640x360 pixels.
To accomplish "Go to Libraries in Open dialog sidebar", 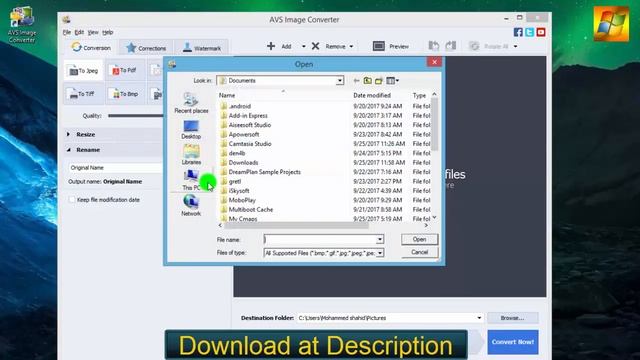I will pyautogui.click(x=191, y=155).
